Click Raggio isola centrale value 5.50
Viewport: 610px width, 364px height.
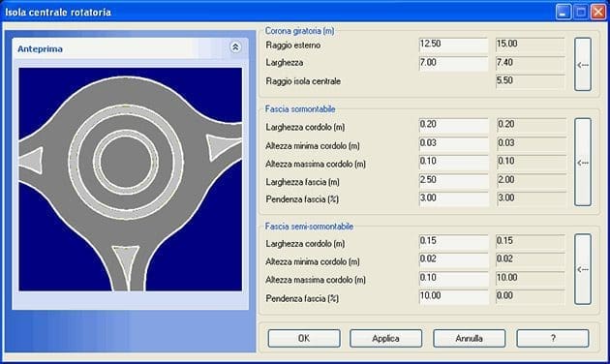pos(531,81)
